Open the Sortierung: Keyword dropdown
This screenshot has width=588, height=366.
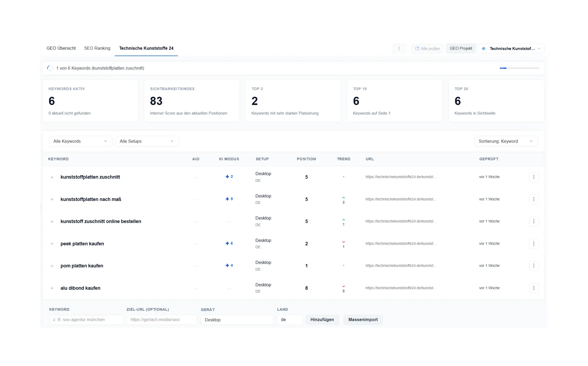point(506,141)
